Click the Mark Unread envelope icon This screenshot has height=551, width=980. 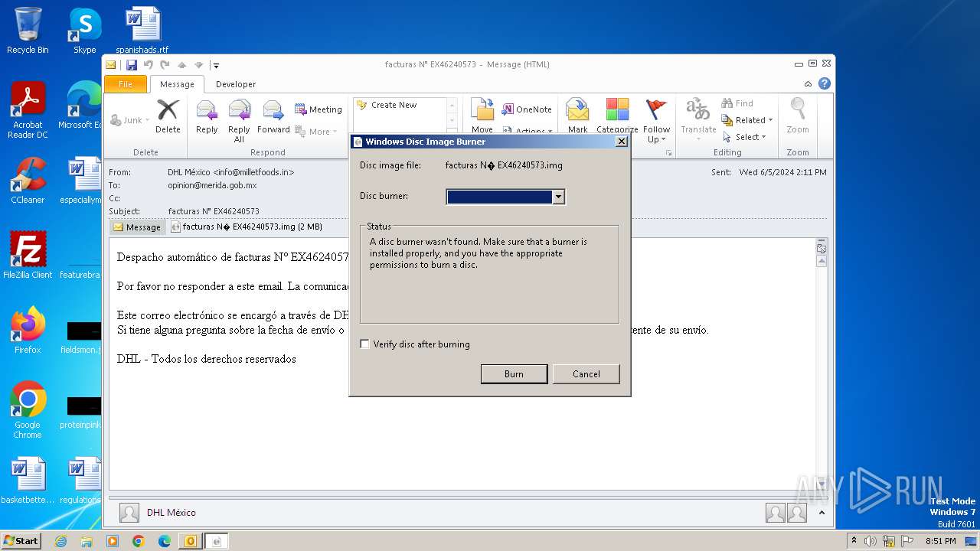click(x=577, y=109)
